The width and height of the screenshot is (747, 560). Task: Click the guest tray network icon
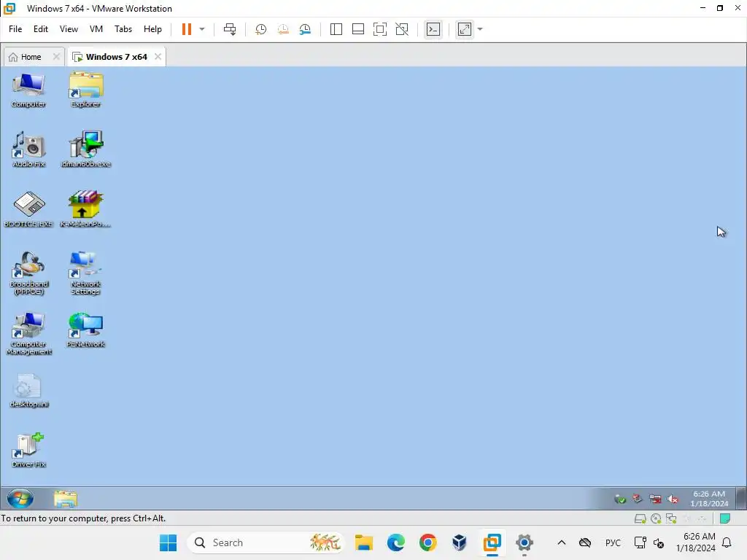pos(655,499)
